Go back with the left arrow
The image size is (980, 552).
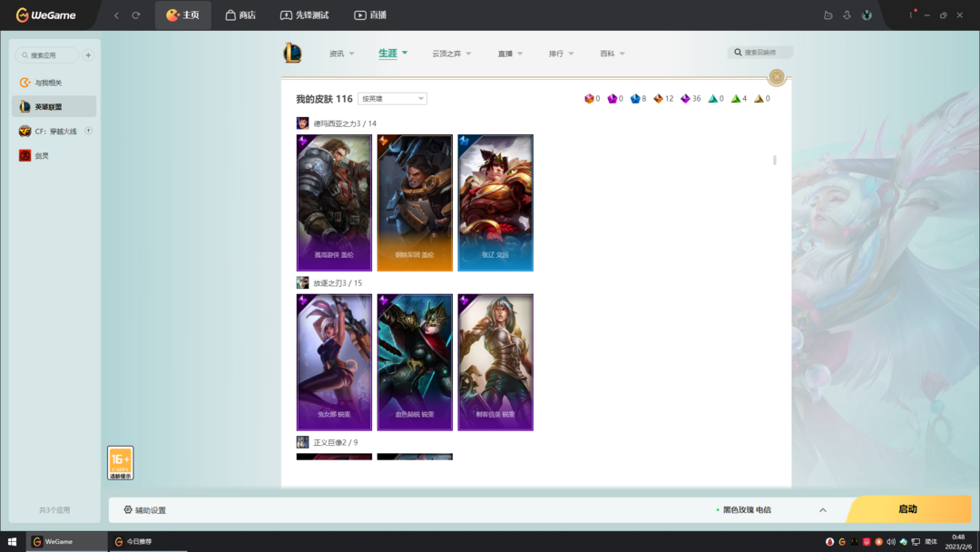pyautogui.click(x=116, y=15)
